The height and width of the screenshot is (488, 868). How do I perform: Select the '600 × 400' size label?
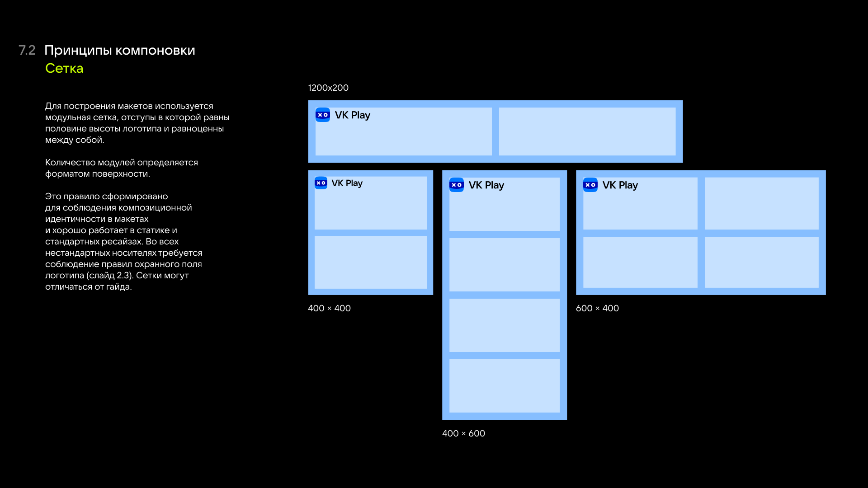(597, 308)
